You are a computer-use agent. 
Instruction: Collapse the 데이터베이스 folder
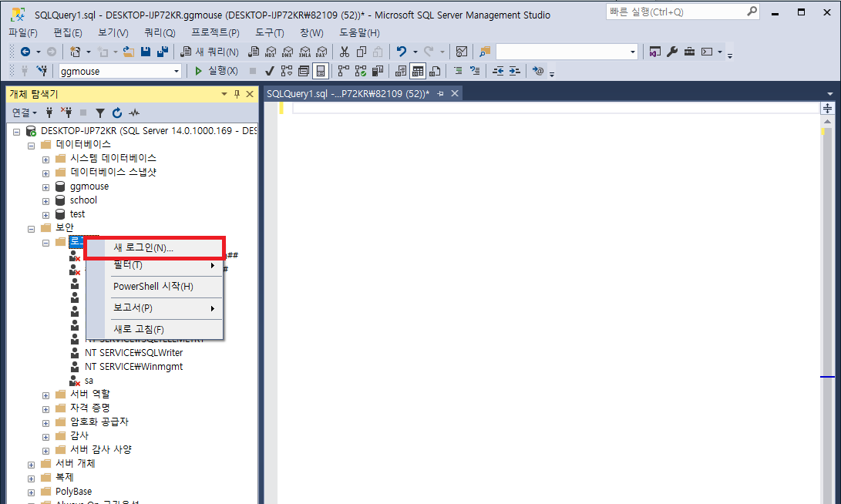click(x=31, y=146)
